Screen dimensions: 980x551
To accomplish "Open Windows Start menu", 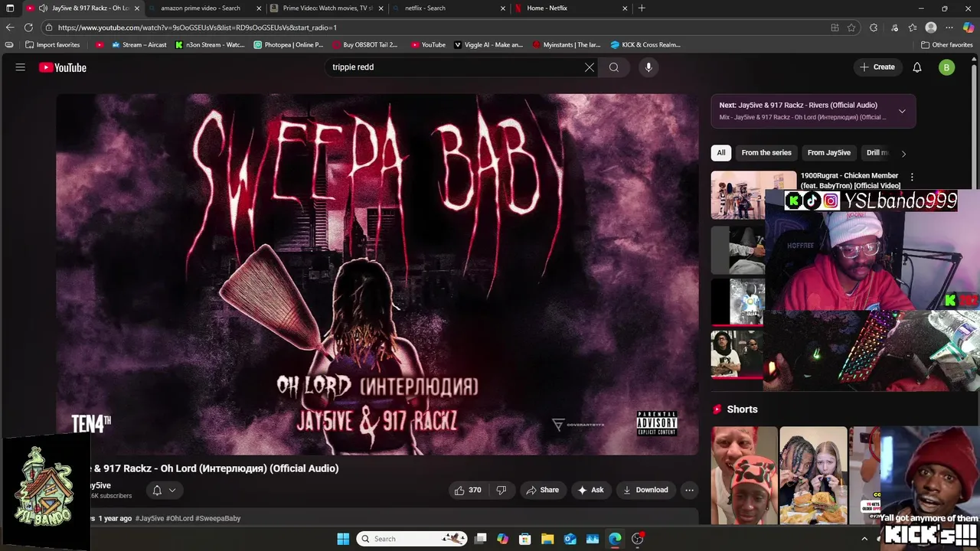I will point(343,539).
